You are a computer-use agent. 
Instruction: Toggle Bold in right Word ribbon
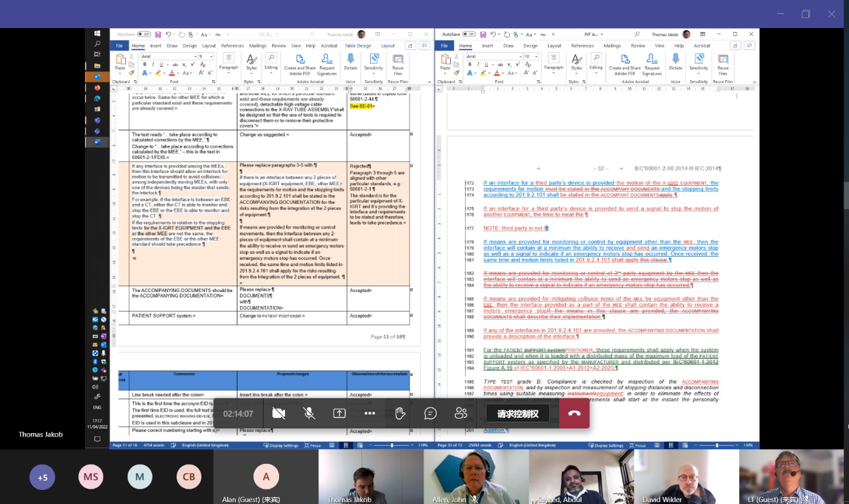pos(470,65)
